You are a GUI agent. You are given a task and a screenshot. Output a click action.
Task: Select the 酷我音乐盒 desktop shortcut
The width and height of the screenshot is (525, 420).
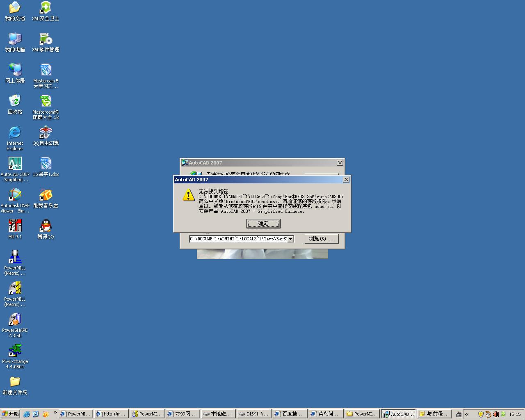pos(46,198)
